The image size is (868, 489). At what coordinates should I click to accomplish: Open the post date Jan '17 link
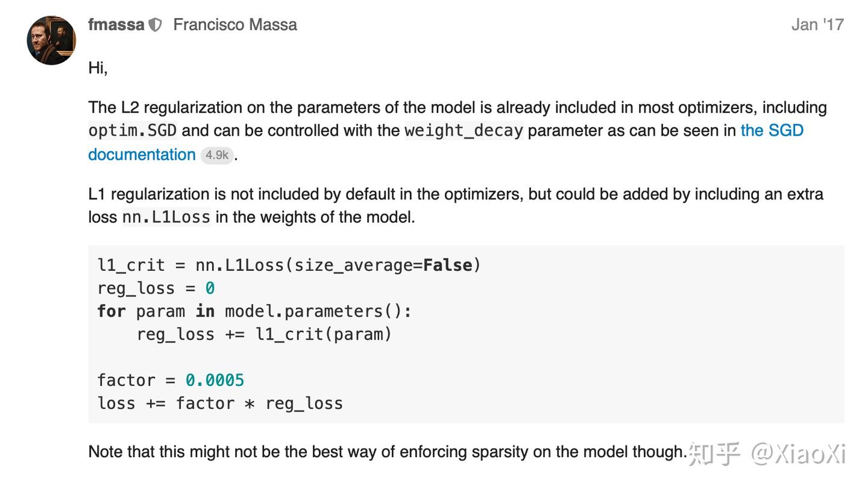pos(817,25)
